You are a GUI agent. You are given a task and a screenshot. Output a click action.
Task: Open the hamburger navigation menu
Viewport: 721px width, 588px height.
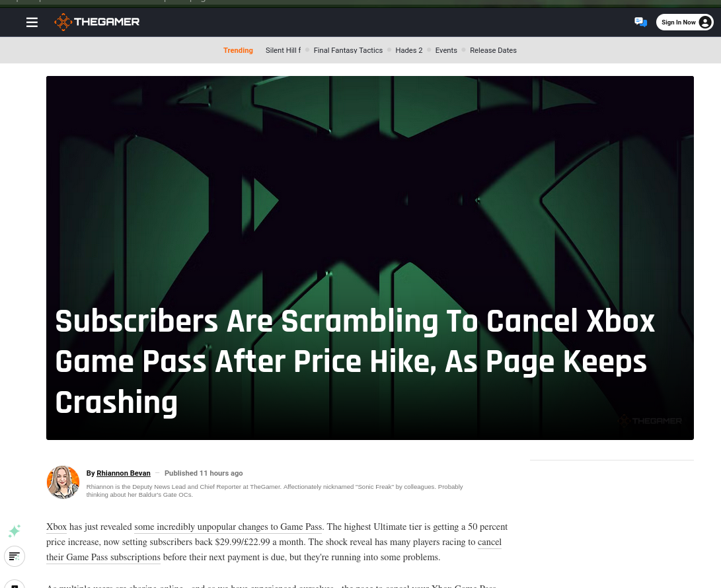pyautogui.click(x=32, y=22)
